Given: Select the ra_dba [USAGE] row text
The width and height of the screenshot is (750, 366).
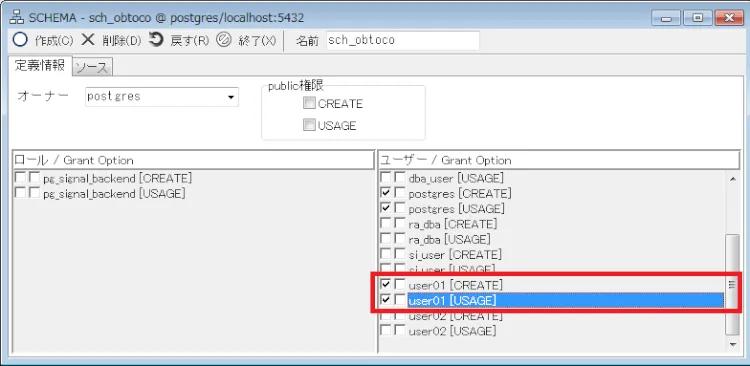Looking at the screenshot, I should (450, 239).
